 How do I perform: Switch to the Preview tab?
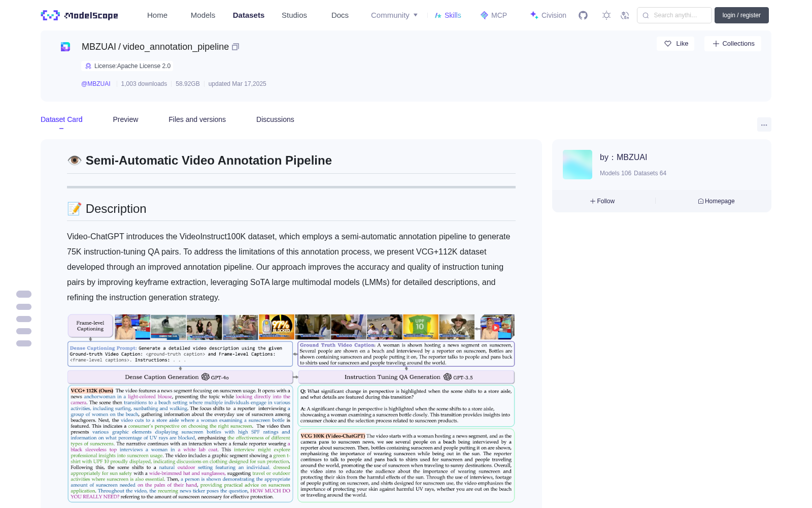[x=125, y=119]
